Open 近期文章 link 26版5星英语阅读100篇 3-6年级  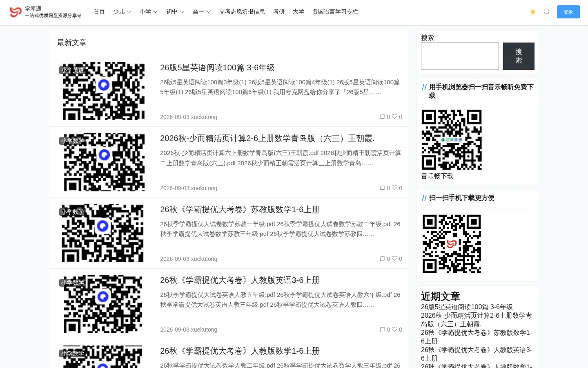[x=467, y=307]
